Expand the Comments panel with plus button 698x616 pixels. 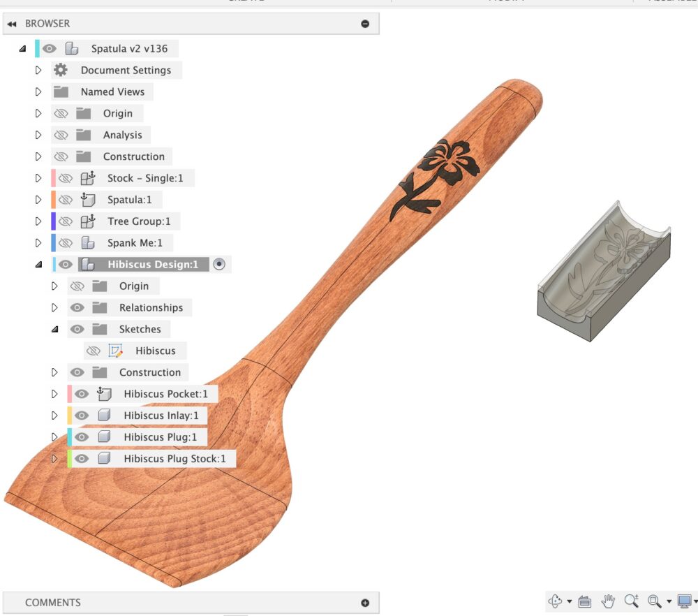365,603
